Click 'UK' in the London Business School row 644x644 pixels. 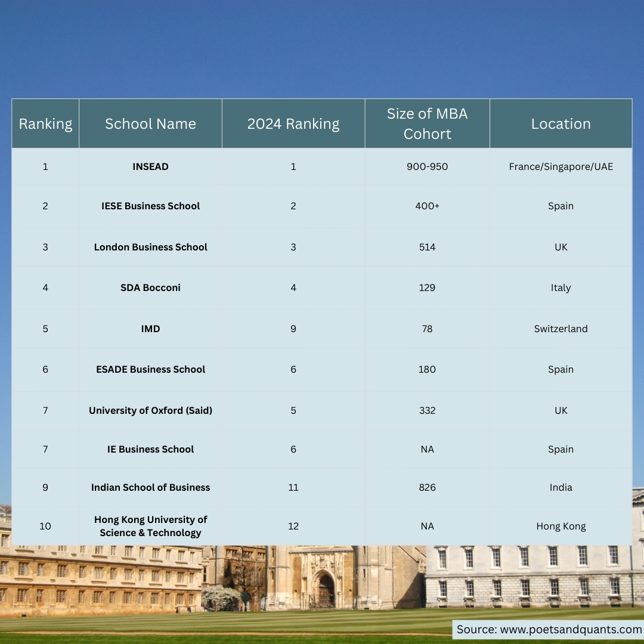[561, 247]
